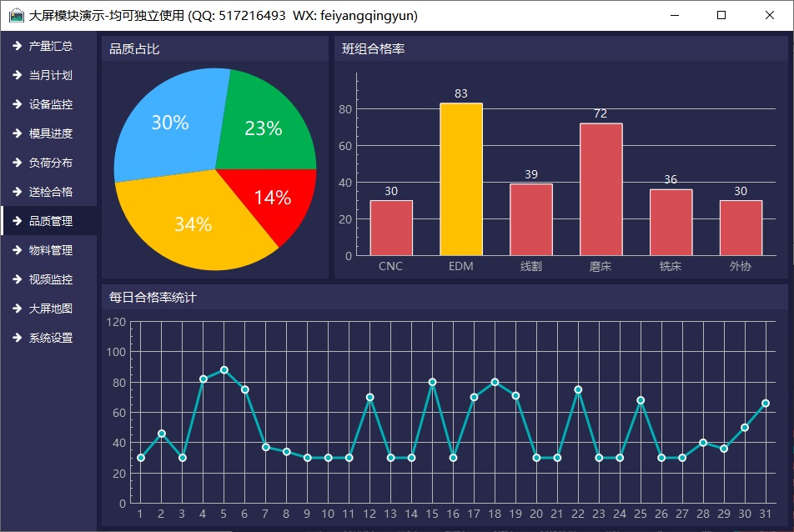Viewport: 794px width, 532px height.
Task: Click the 每日合格率统计 panel title
Action: pos(153,297)
